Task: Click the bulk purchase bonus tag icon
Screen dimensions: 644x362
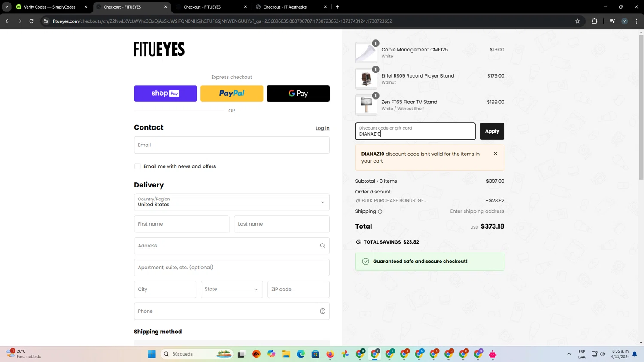Action: (x=358, y=201)
